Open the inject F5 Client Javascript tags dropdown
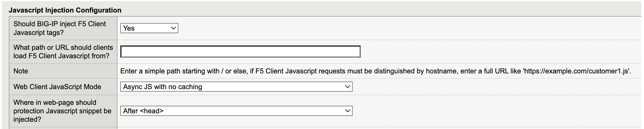Viewport: 644px width, 129px height. 149,28
